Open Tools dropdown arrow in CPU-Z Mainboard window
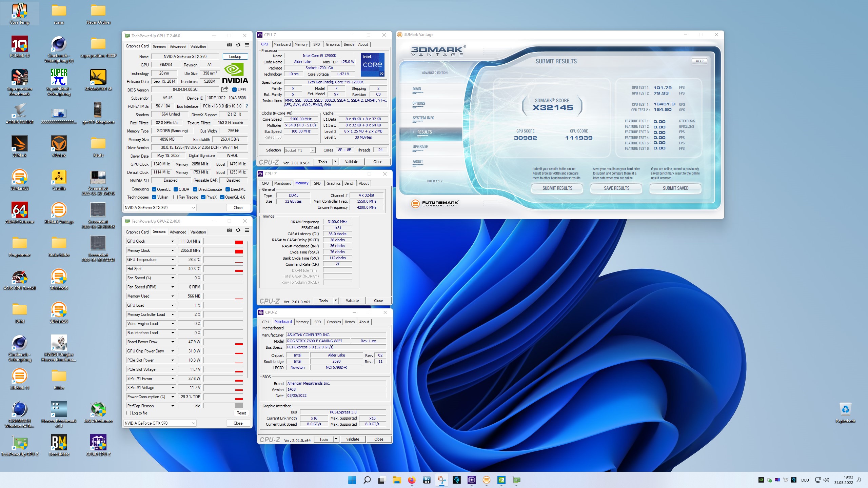Screen dimensions: 868x488 pos(336,439)
